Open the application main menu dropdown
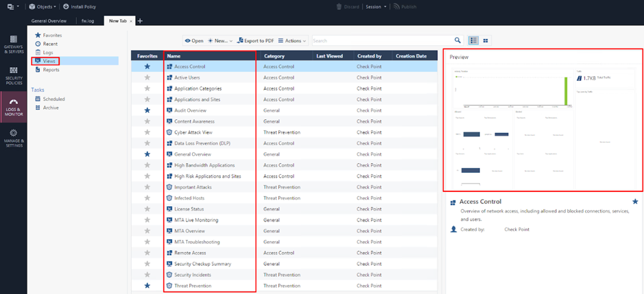The width and height of the screenshot is (644, 294). 13,7
